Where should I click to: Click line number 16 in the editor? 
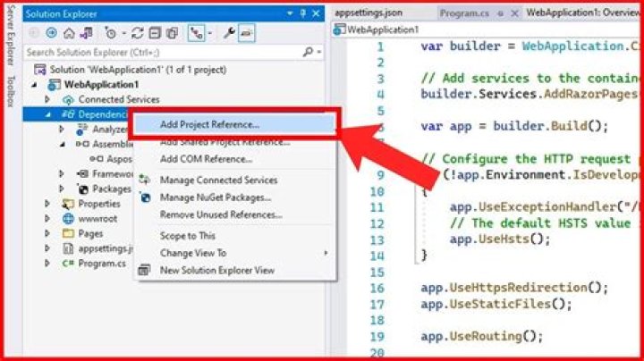tap(377, 288)
